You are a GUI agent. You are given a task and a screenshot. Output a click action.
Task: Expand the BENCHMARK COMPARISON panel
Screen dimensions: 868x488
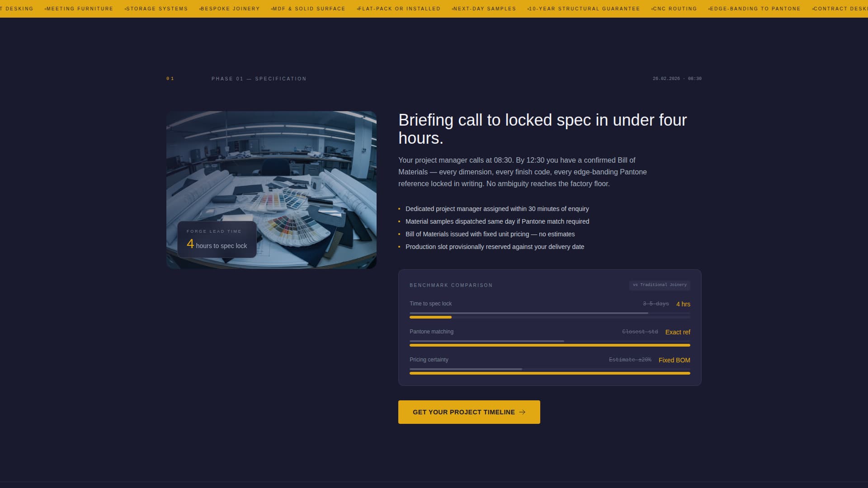click(x=451, y=285)
